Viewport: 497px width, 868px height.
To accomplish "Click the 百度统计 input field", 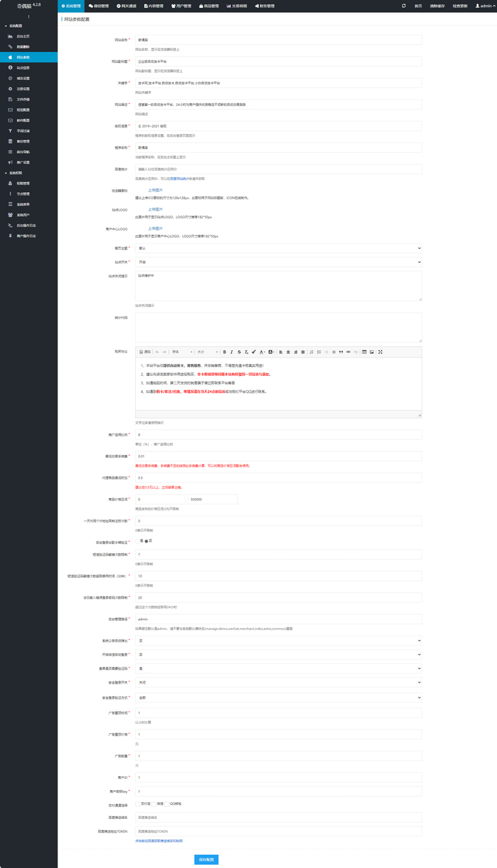I will pos(278,169).
